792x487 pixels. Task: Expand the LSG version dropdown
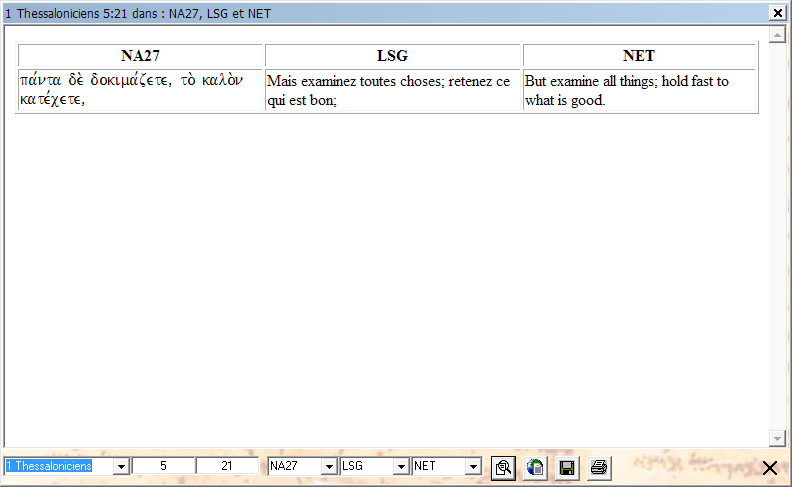(x=401, y=466)
